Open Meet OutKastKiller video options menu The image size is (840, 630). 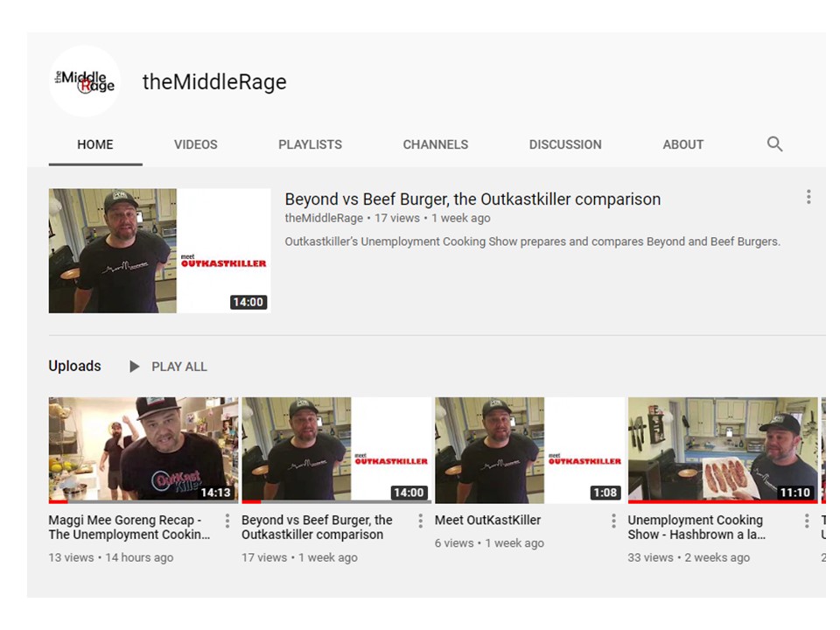pyautogui.click(x=613, y=521)
